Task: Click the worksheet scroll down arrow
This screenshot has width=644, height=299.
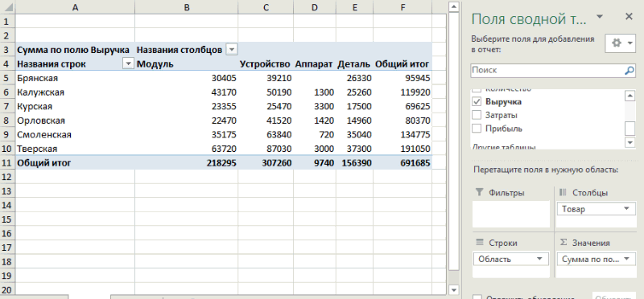Action: coord(453,290)
